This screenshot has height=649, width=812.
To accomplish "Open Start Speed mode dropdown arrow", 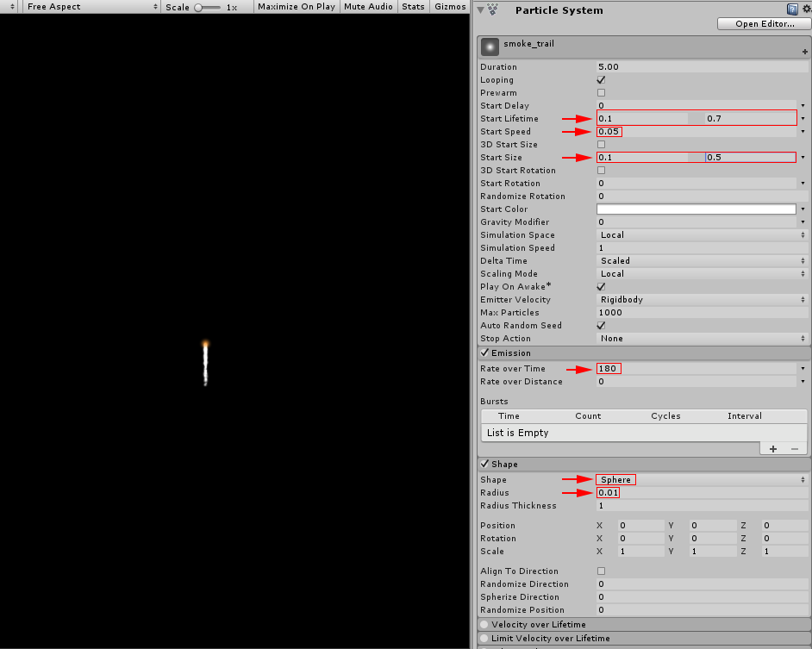I will coord(803,132).
